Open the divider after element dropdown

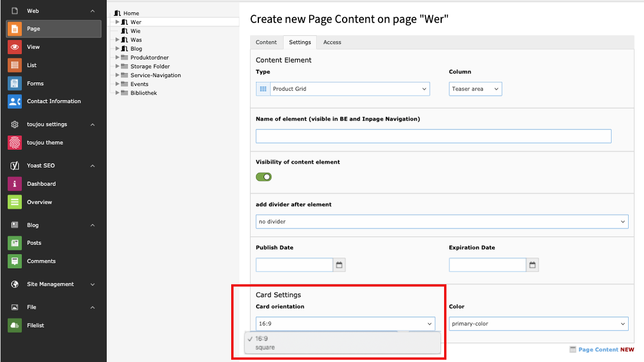[442, 222]
